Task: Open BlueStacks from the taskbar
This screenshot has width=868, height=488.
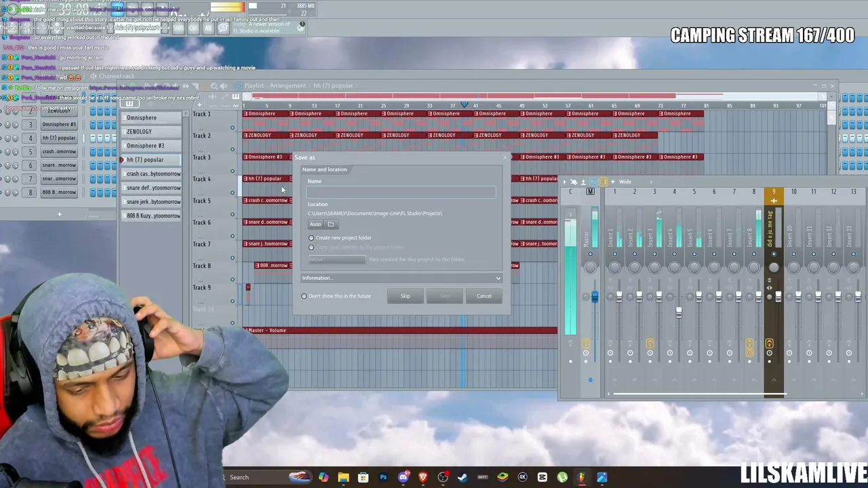Action: (x=502, y=477)
